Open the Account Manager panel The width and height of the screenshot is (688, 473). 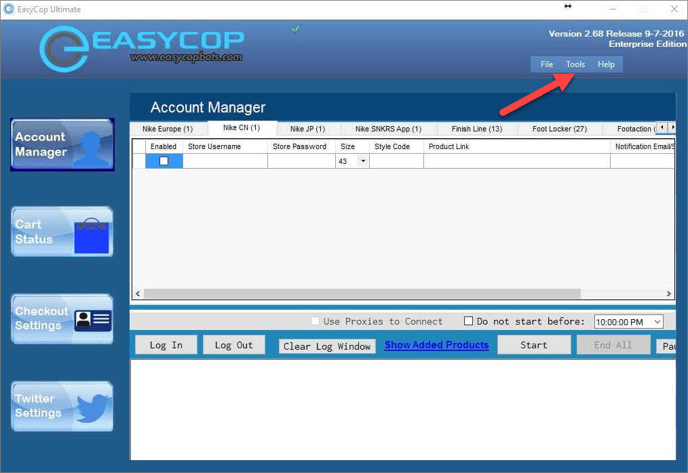click(x=62, y=144)
